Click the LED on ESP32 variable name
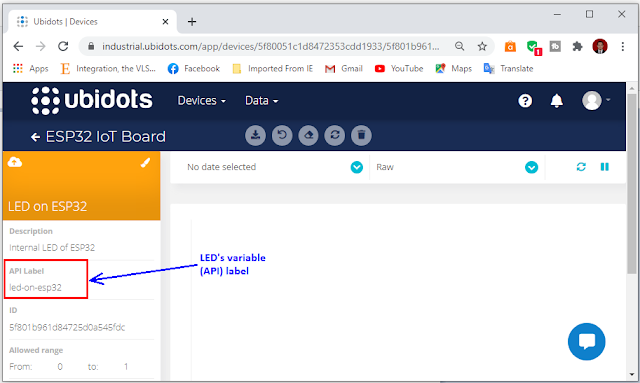The image size is (640, 383). click(x=48, y=206)
